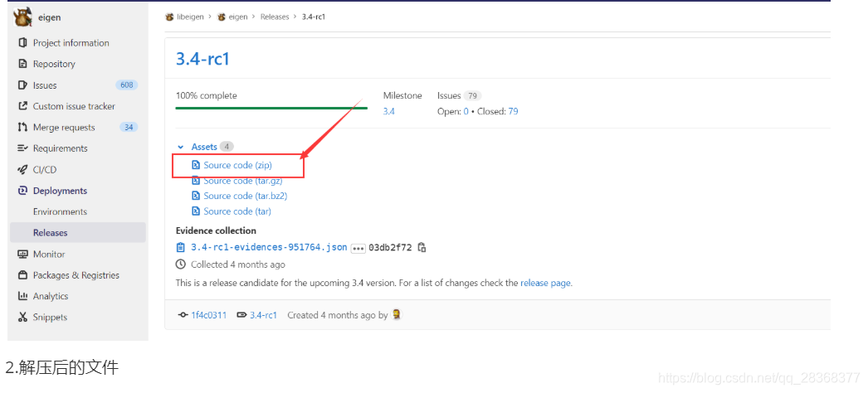
Task: Download the Source code (tar) link
Action: click(237, 211)
